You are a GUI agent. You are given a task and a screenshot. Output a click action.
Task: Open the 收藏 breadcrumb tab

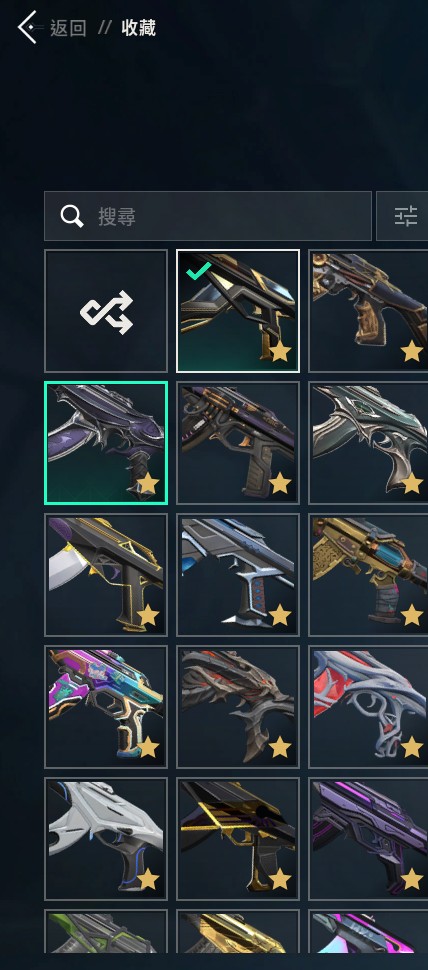pos(139,28)
